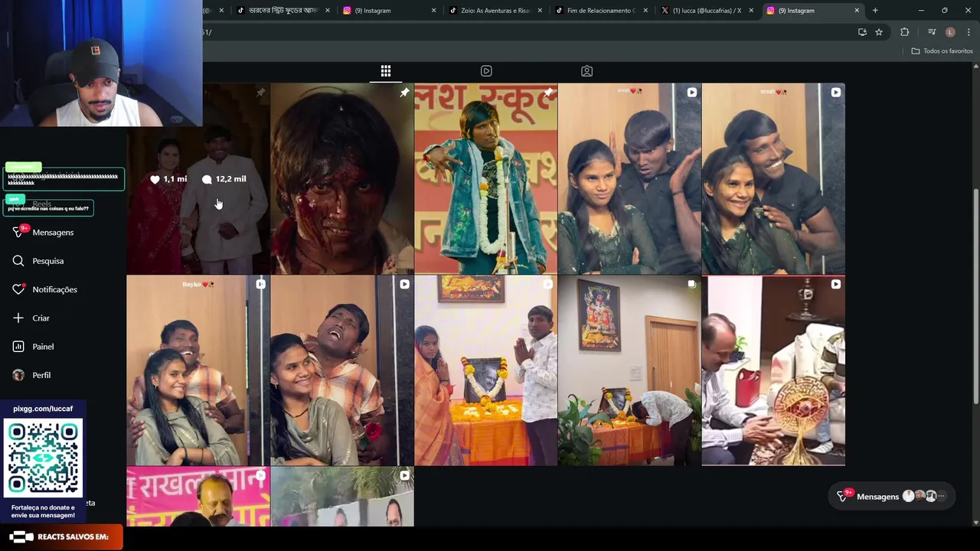Open the tagged photos tab icon

coord(586,71)
